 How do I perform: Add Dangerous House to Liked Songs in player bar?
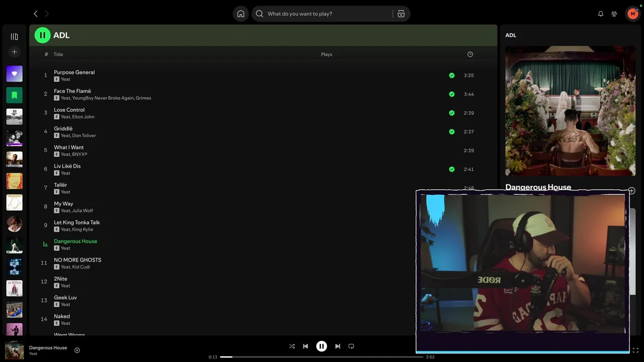[x=77, y=350]
